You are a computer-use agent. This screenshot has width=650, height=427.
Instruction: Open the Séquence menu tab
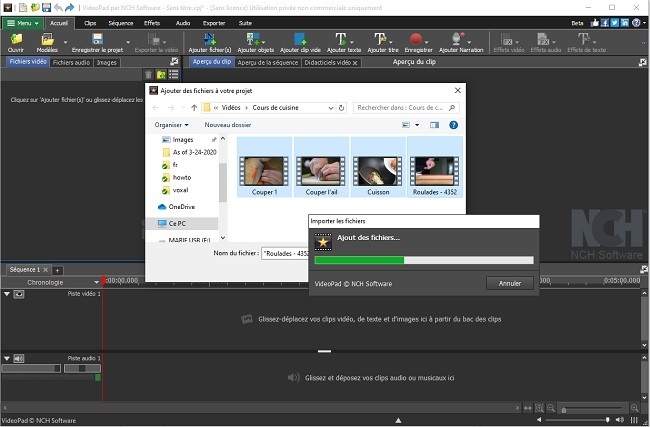(x=121, y=23)
